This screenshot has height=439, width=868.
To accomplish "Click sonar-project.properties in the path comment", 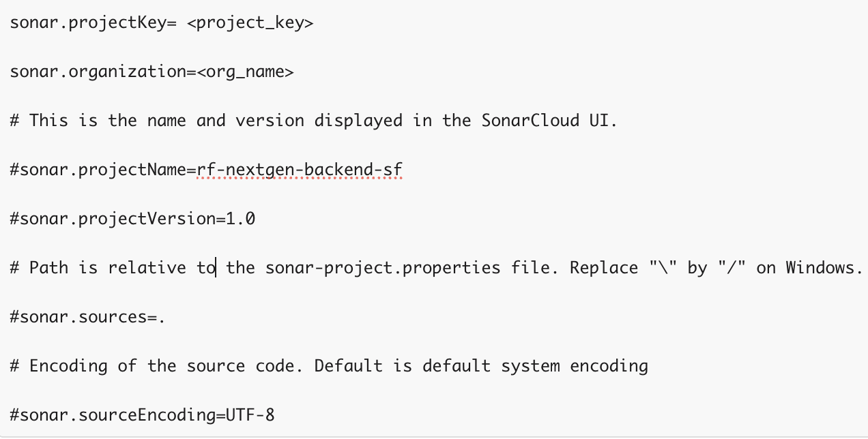I will tap(383, 268).
